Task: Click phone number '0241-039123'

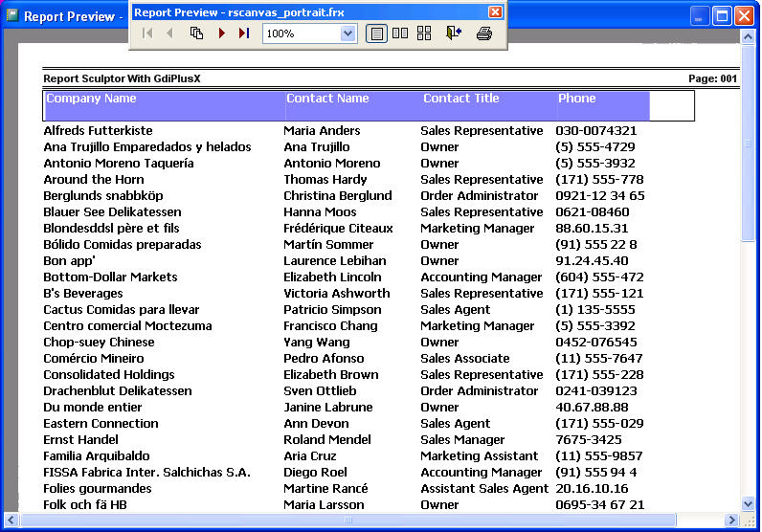Action: 596,391
